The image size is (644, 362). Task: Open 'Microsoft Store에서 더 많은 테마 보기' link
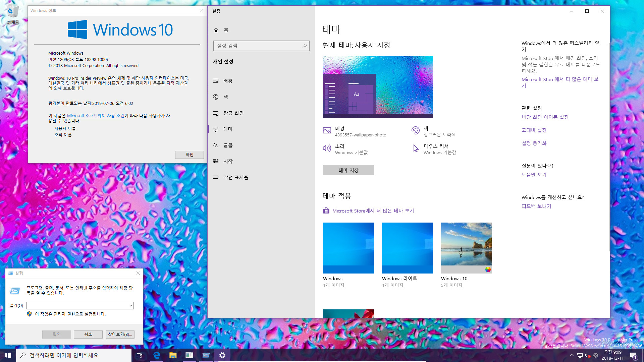pos(373,211)
